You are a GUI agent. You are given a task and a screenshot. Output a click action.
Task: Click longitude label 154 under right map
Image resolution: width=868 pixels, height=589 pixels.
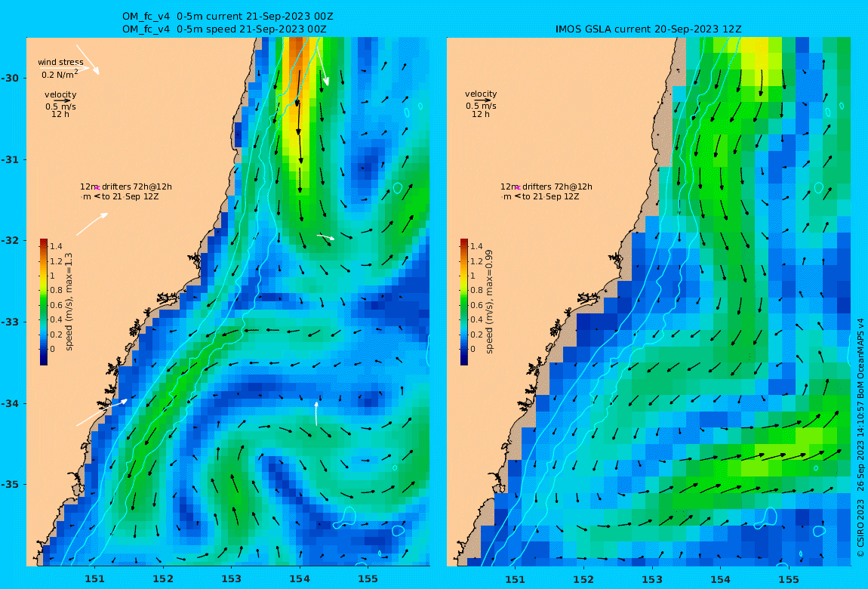click(x=720, y=580)
